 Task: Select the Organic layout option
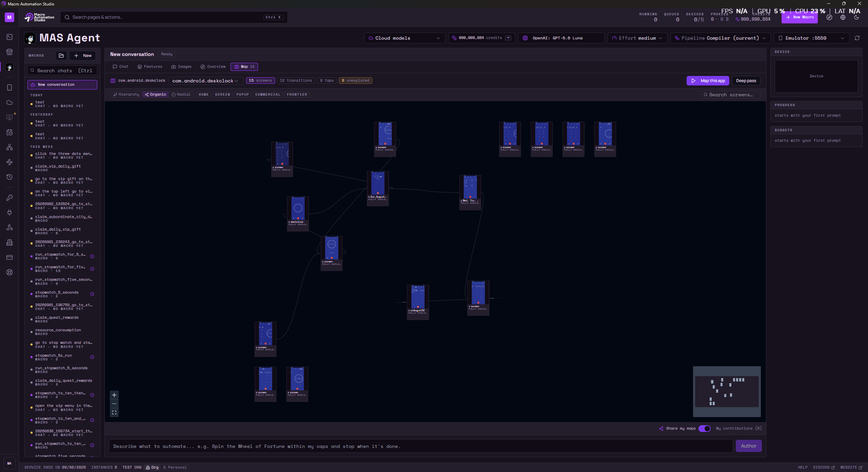click(156, 94)
